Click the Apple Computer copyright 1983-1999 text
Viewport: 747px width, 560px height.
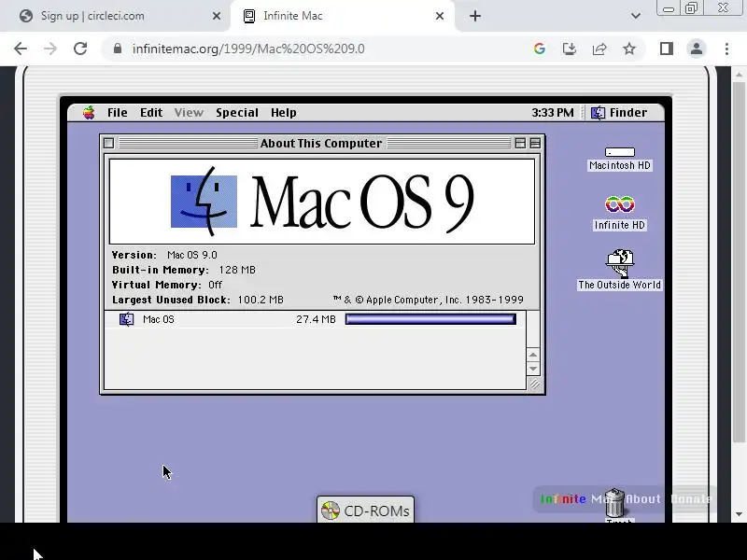[x=428, y=300]
